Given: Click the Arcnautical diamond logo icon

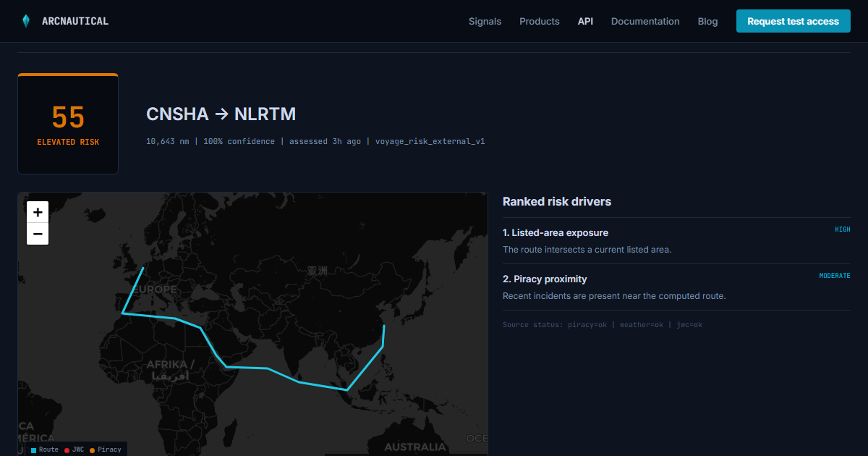Looking at the screenshot, I should click(26, 21).
